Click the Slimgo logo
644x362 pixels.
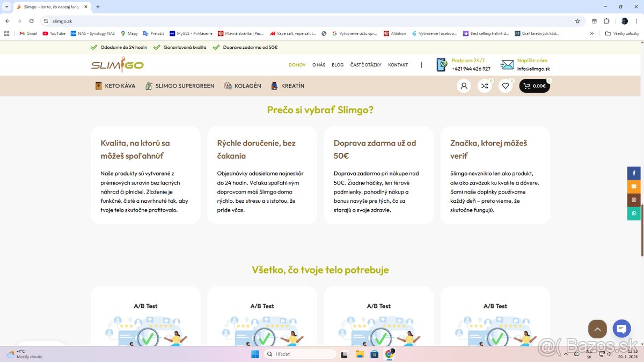click(x=118, y=64)
